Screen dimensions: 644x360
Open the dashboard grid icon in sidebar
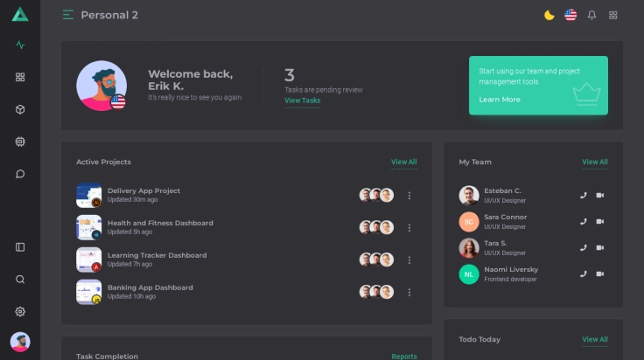pyautogui.click(x=20, y=77)
